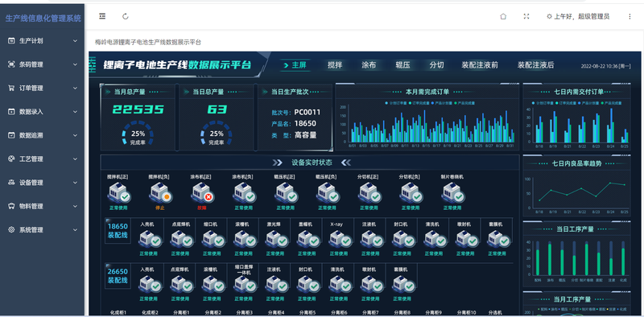
Task: Go to home via the house icon
Action: (x=503, y=16)
